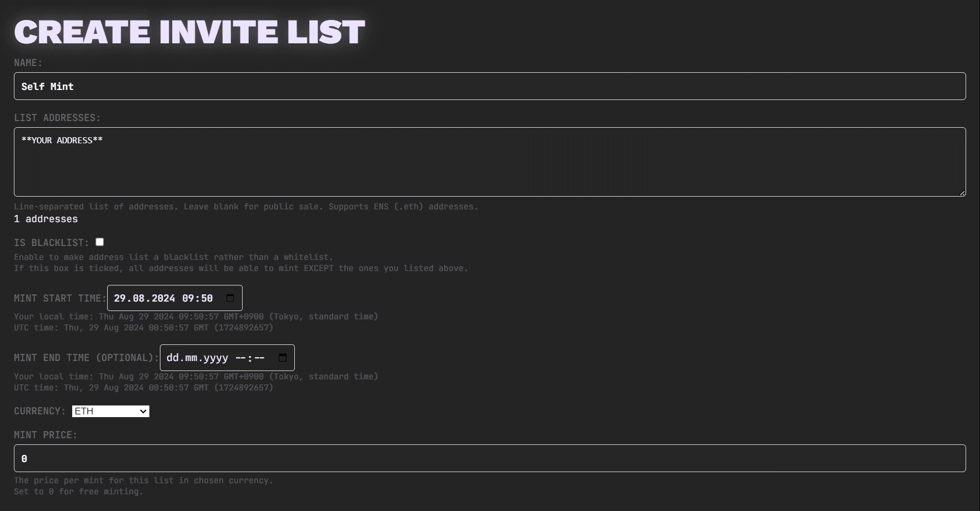The height and width of the screenshot is (511, 980).
Task: Click the dd placeholder in Mint End Time
Action: (172, 358)
